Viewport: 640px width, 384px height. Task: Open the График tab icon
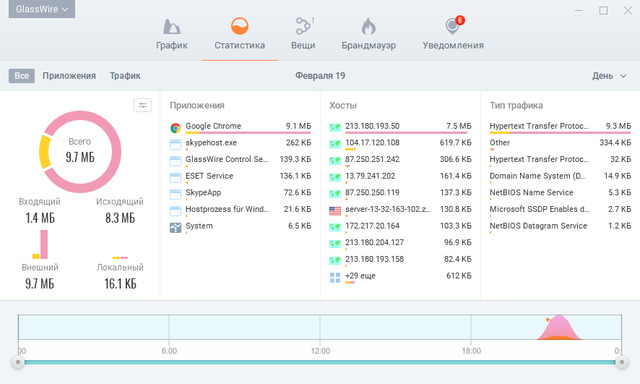click(171, 27)
